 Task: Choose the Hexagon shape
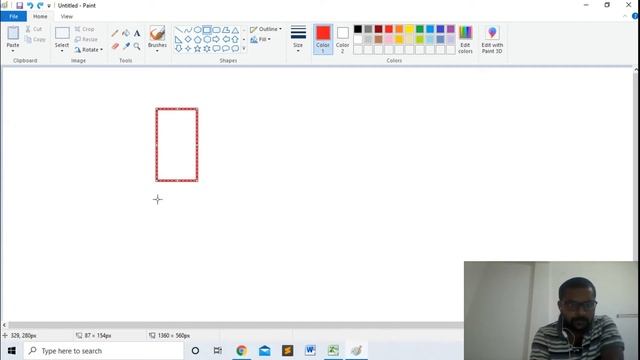207,40
